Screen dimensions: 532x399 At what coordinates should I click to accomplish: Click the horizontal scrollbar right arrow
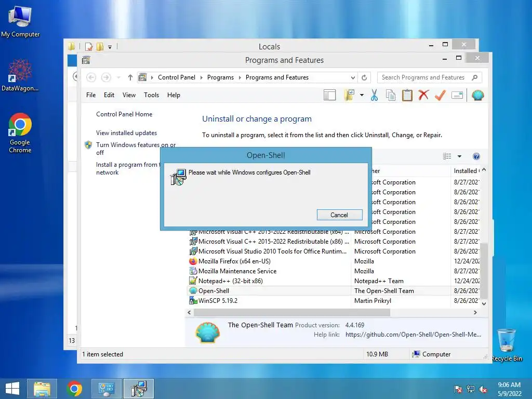click(475, 312)
